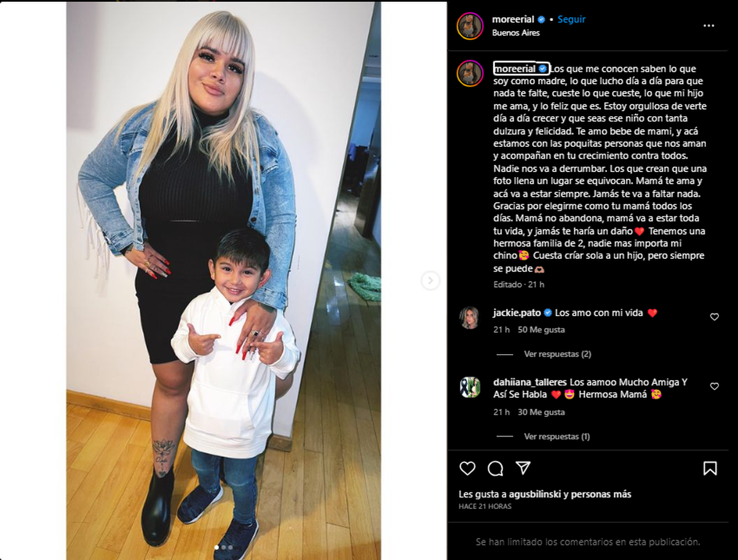The image size is (738, 560).
Task: Select second carousel dot indicator
Action: tap(224, 547)
